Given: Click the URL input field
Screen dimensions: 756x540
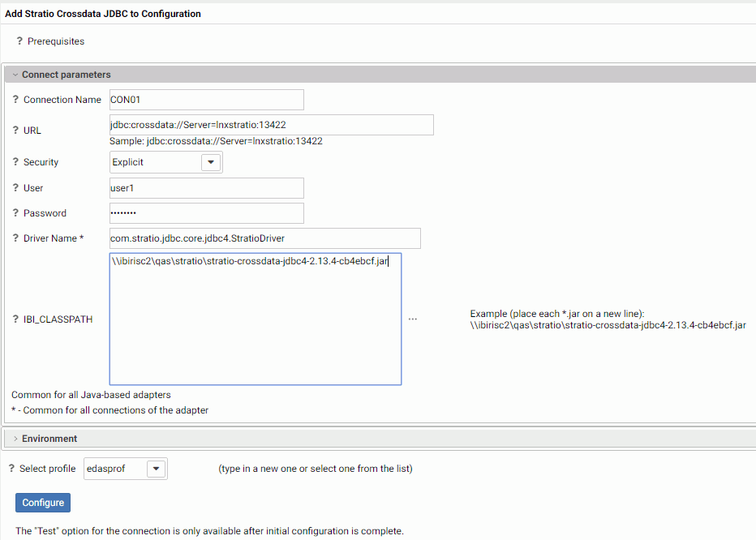Looking at the screenshot, I should coord(272,125).
